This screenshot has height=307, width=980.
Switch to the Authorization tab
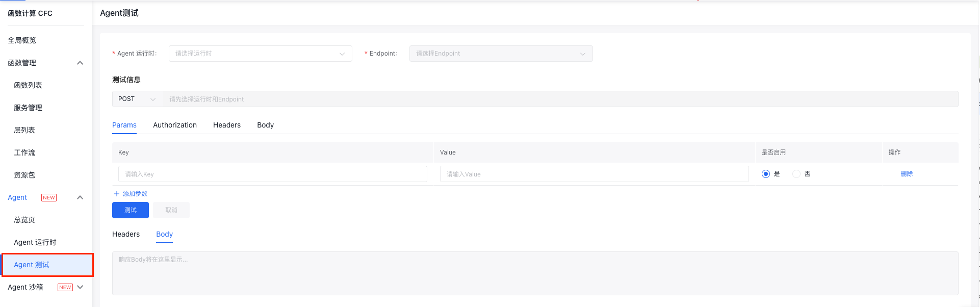click(x=174, y=125)
